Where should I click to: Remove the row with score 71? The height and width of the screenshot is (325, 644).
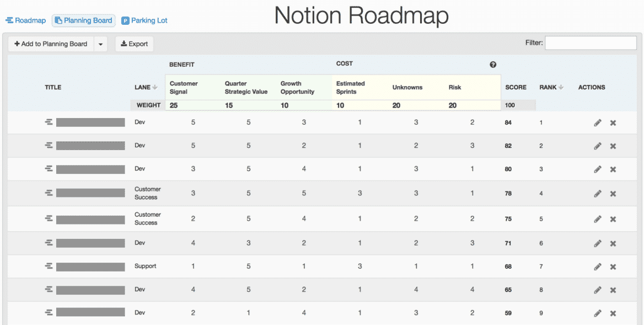pyautogui.click(x=613, y=244)
